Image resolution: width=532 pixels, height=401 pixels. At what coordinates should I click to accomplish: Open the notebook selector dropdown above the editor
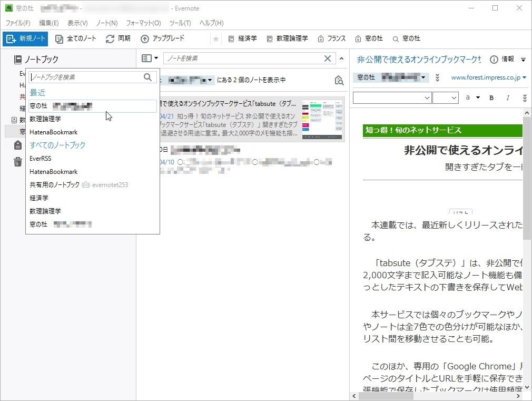click(391, 77)
